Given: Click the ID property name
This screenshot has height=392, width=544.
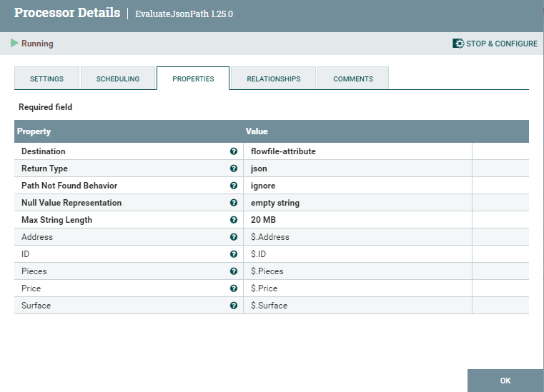Looking at the screenshot, I should click(x=25, y=254).
